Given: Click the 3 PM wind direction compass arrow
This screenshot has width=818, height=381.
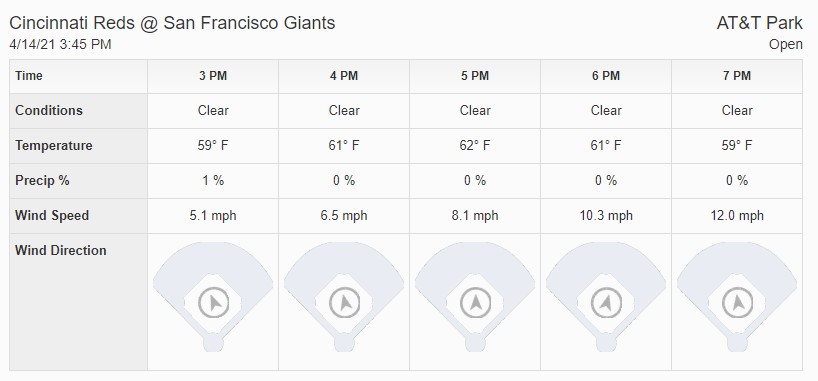Looking at the screenshot, I should 213,303.
